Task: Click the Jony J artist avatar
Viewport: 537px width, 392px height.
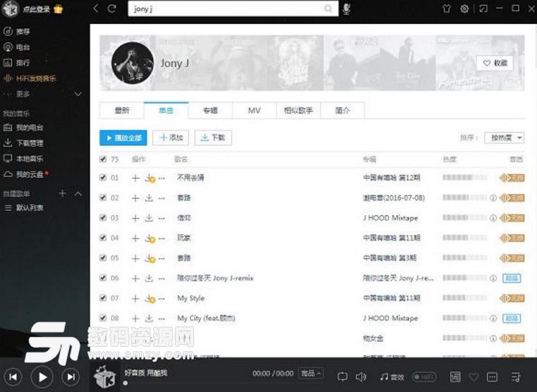Action: point(133,63)
